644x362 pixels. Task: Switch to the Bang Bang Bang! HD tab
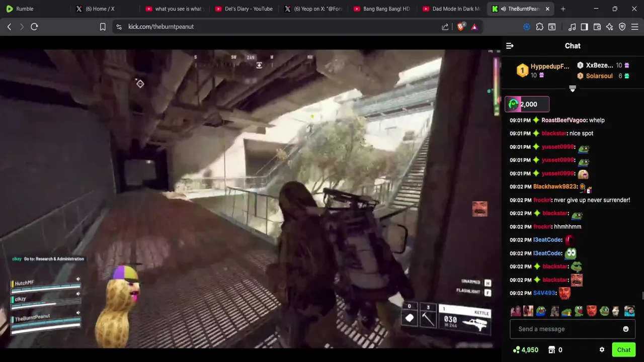(x=381, y=9)
